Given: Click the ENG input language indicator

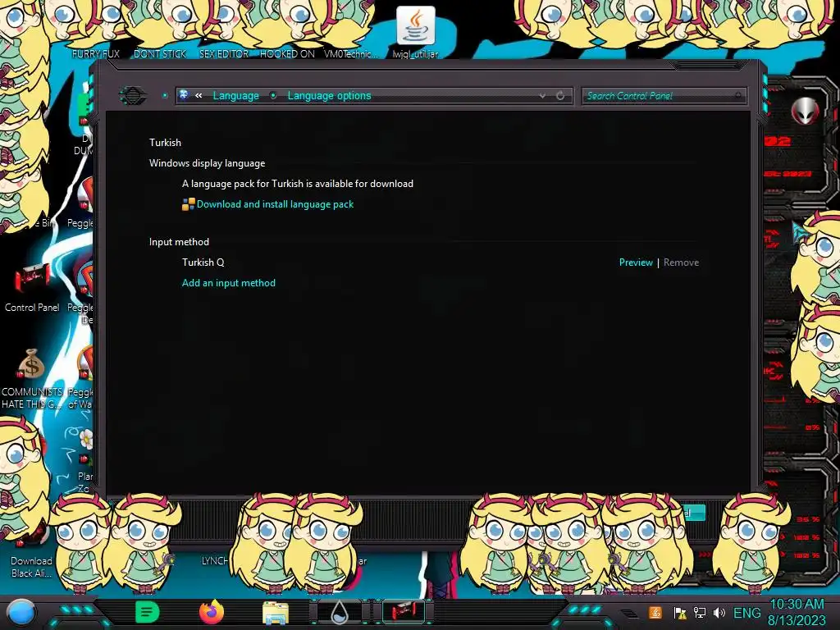Looking at the screenshot, I should click(746, 613).
